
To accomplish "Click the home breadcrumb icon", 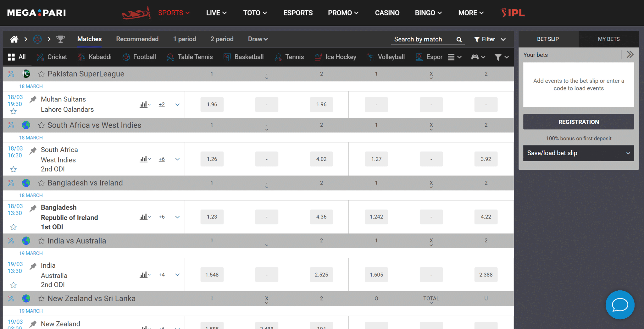I will coord(14,39).
